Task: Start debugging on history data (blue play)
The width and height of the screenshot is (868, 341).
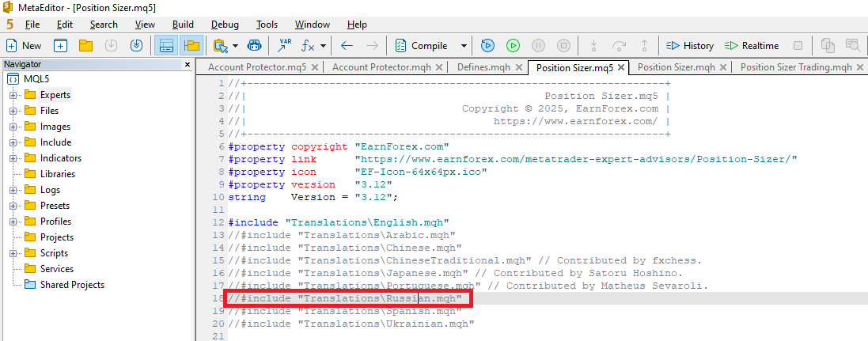Action: [487, 45]
